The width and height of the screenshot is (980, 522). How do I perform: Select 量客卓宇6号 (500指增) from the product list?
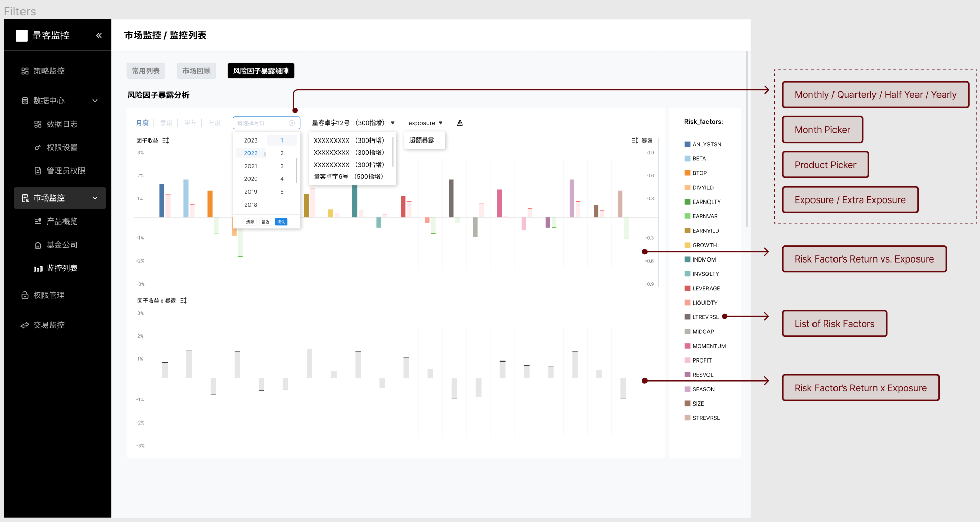click(x=348, y=177)
